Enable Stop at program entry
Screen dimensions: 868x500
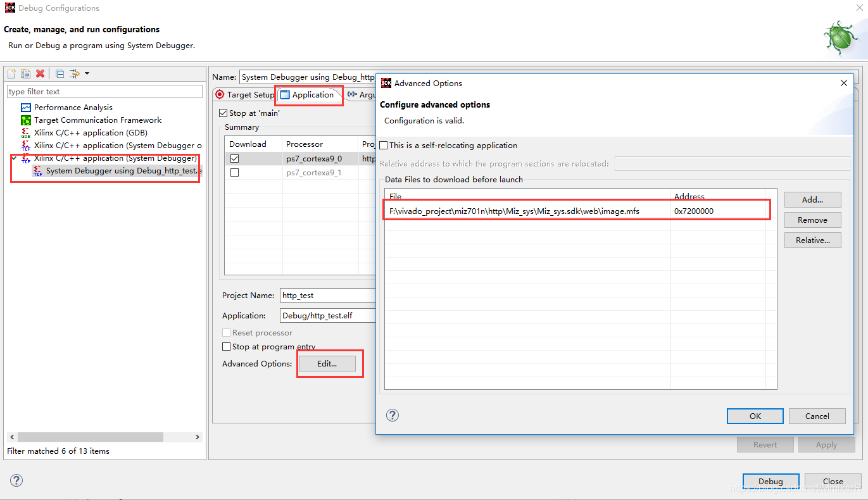point(226,346)
